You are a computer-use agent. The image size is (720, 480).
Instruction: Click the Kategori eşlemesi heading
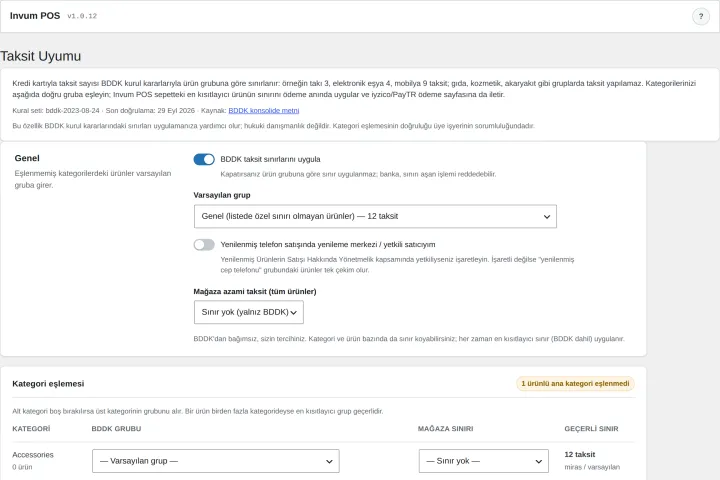pos(48,384)
